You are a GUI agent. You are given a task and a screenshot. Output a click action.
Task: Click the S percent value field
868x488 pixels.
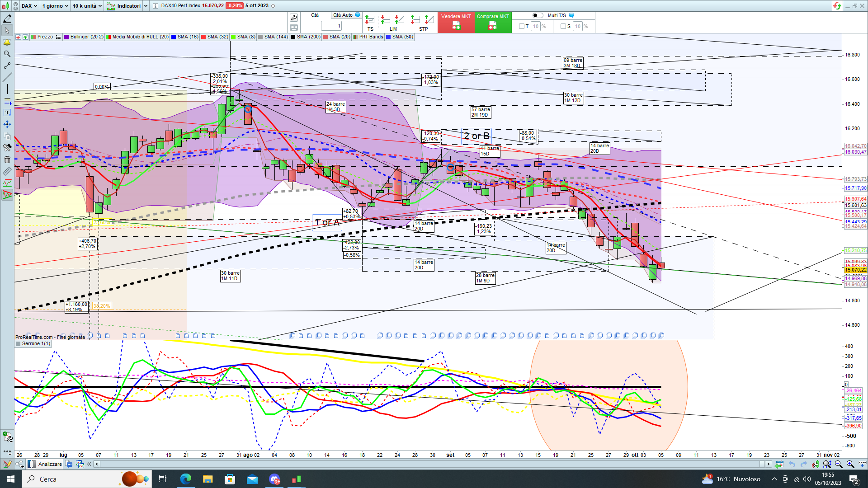pyautogui.click(x=578, y=26)
